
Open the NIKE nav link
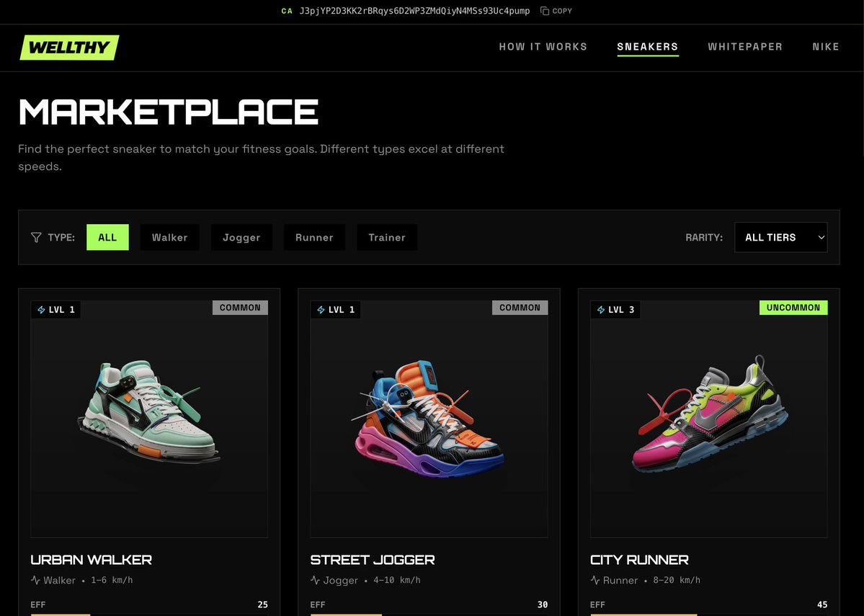tap(825, 47)
